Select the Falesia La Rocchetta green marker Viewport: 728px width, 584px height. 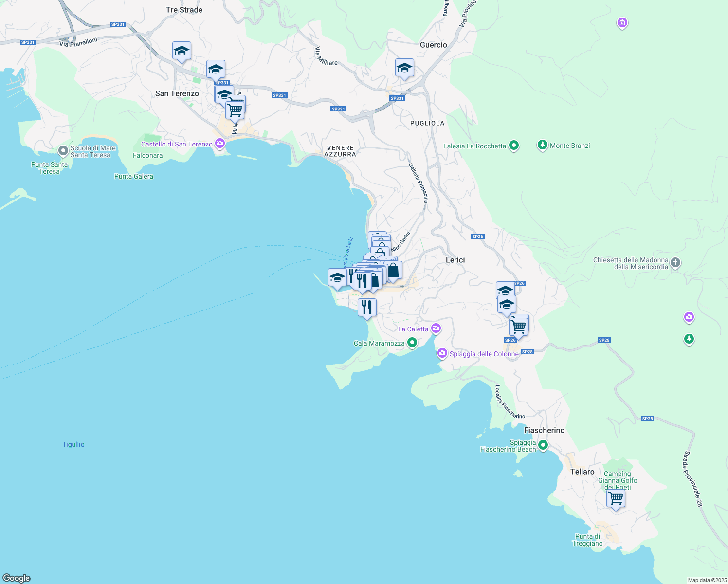513,146
